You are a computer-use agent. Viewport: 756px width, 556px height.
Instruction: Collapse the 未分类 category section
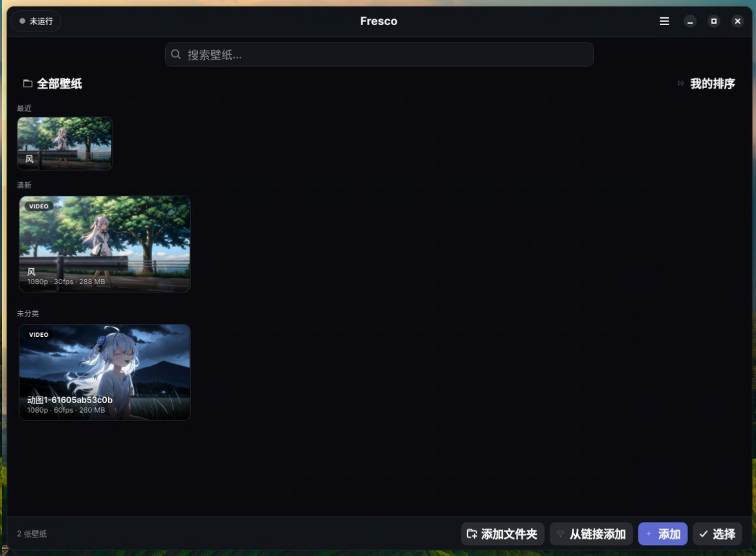tap(28, 314)
